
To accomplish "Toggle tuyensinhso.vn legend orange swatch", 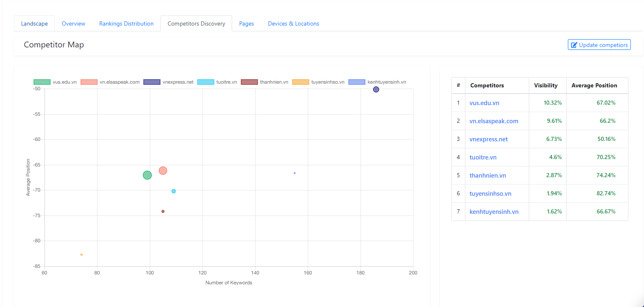I will [300, 82].
